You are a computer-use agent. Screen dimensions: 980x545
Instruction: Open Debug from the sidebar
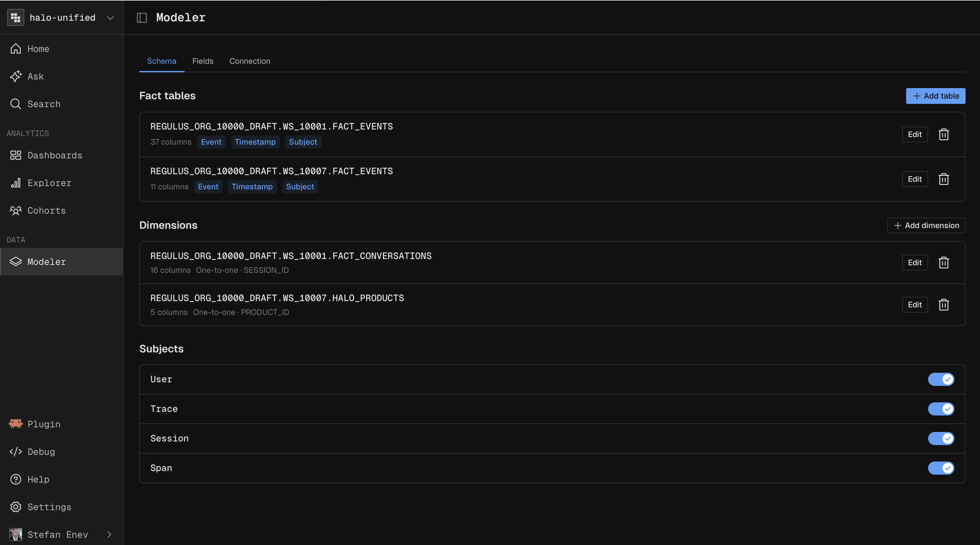click(x=62, y=452)
